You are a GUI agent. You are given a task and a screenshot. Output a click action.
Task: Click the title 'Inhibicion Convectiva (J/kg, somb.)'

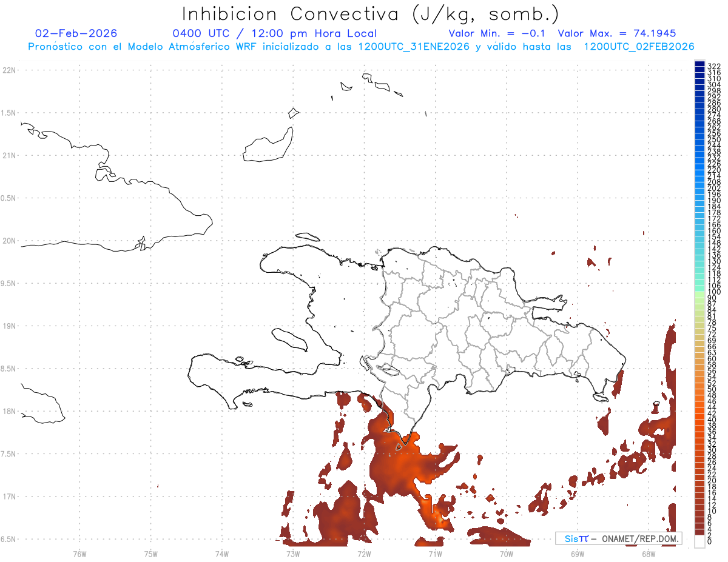click(x=371, y=14)
